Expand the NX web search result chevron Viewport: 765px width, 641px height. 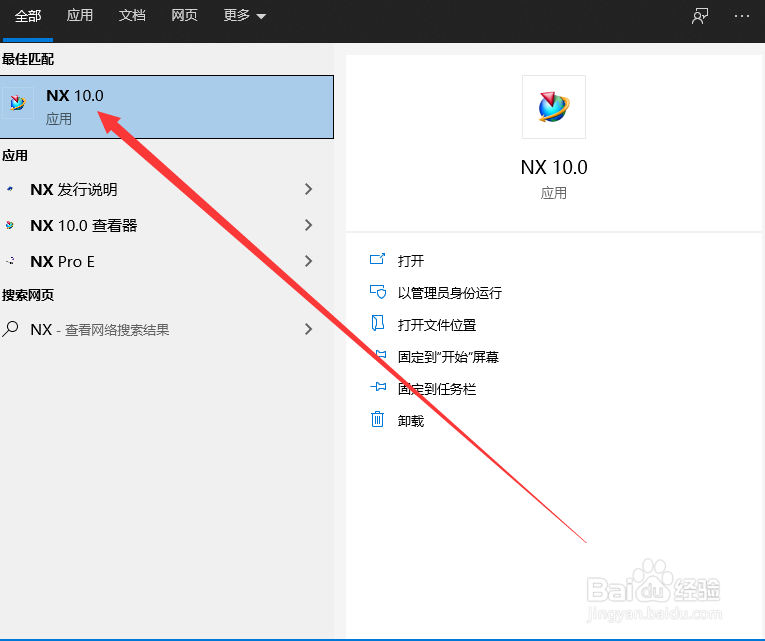(308, 329)
